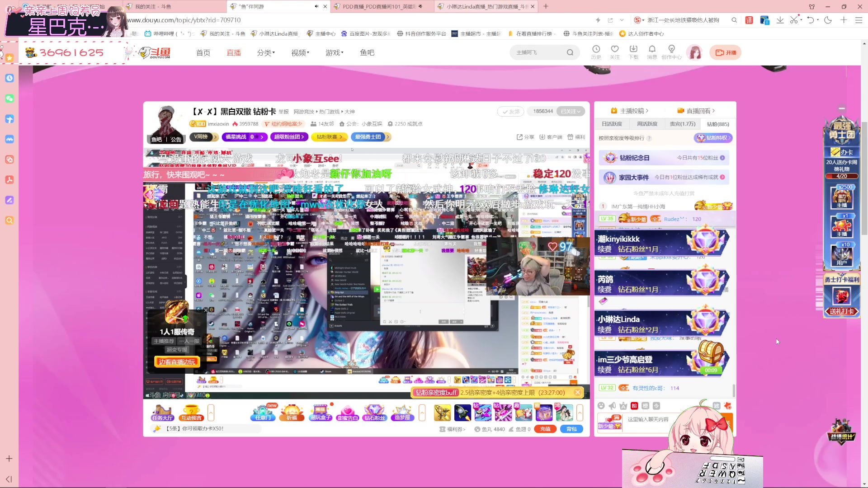Screen dimensions: 868x488
Task: Expand the 视频 video dropdown
Action: [300, 53]
